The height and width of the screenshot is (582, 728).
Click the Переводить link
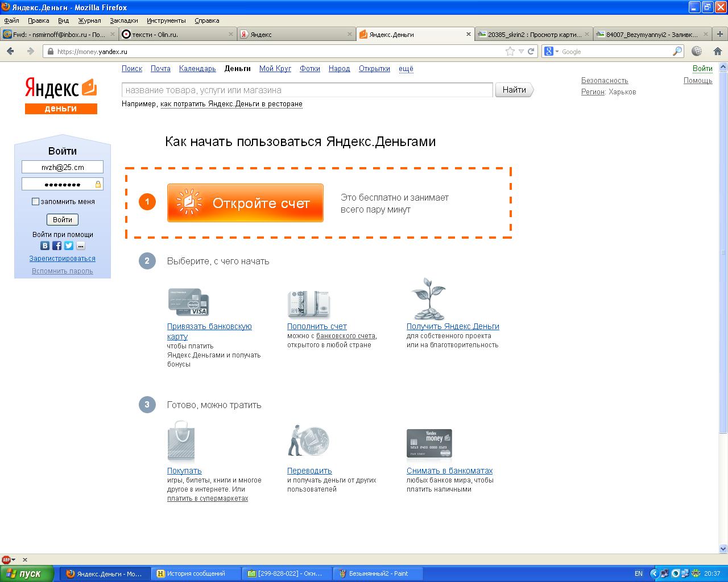309,471
